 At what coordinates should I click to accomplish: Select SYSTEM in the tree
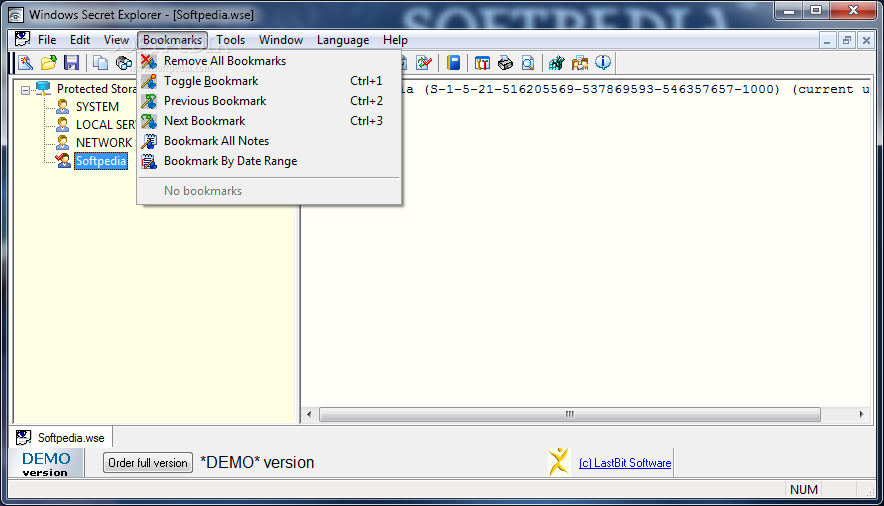tap(97, 106)
